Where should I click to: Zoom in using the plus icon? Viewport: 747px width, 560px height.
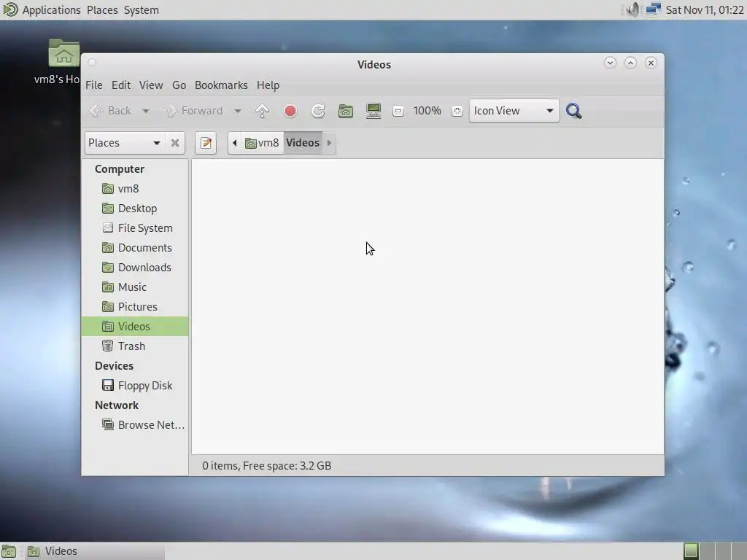pyautogui.click(x=457, y=111)
